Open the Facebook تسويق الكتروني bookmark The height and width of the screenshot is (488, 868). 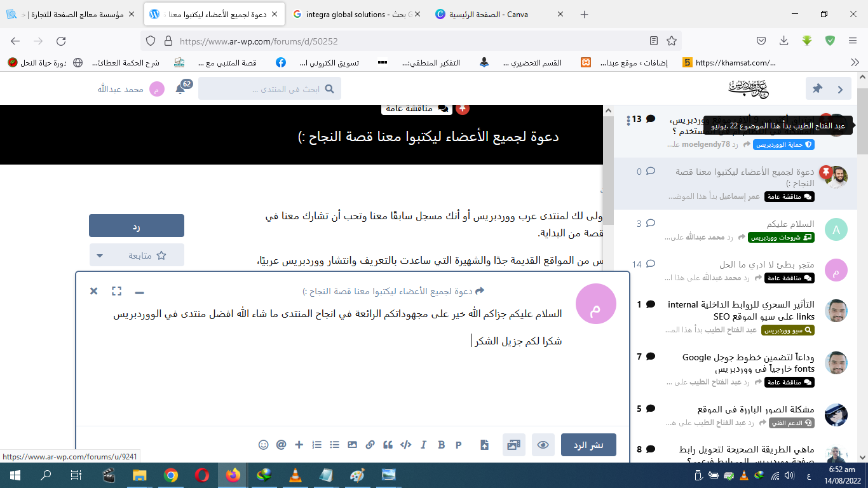(x=317, y=62)
